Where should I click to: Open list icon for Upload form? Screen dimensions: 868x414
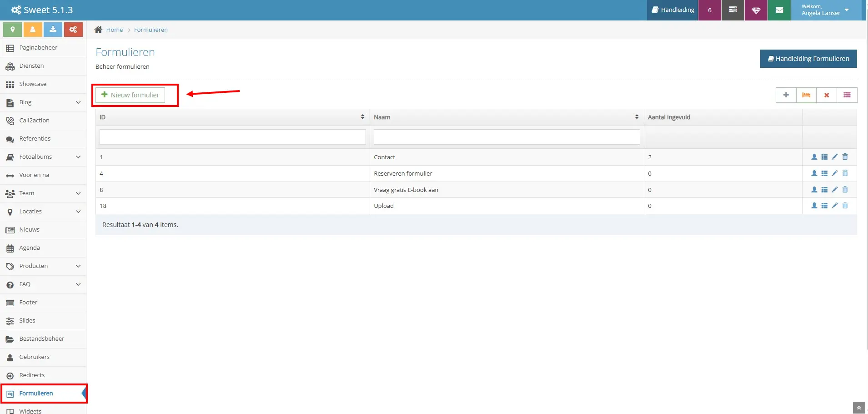824,206
